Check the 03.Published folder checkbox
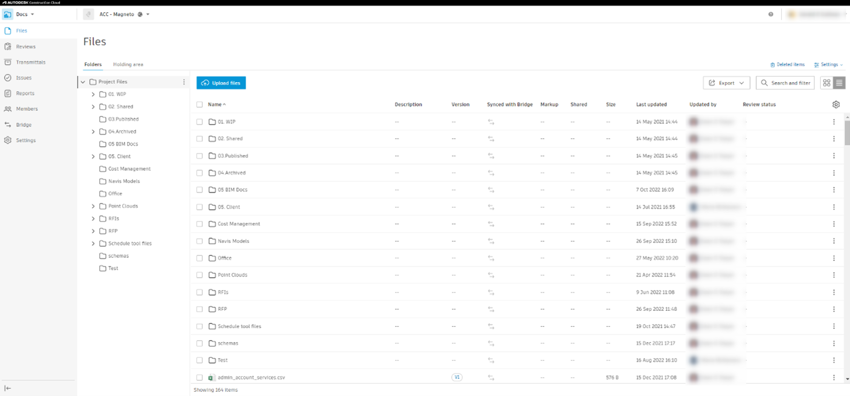This screenshot has width=850, height=396. [199, 156]
